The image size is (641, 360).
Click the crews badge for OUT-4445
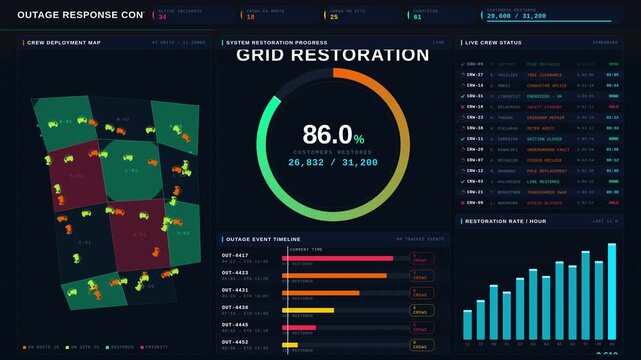[x=421, y=328]
